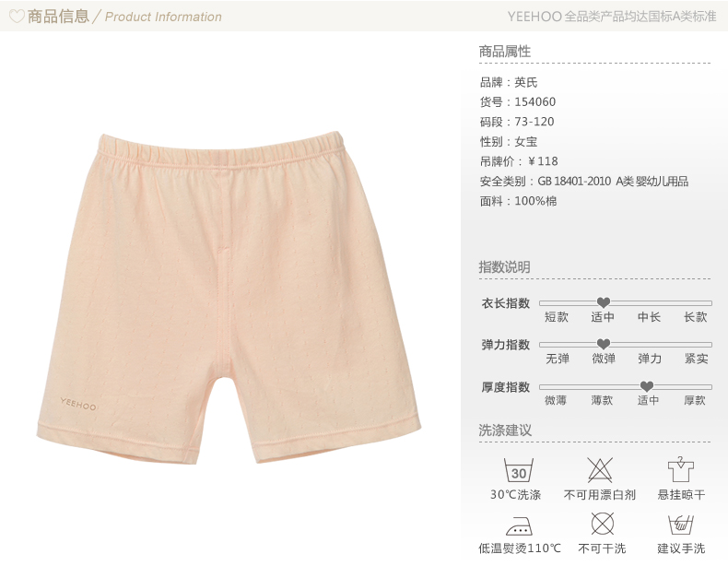
Task: Click heart marker on 衣长指数 slider
Action: (x=603, y=302)
